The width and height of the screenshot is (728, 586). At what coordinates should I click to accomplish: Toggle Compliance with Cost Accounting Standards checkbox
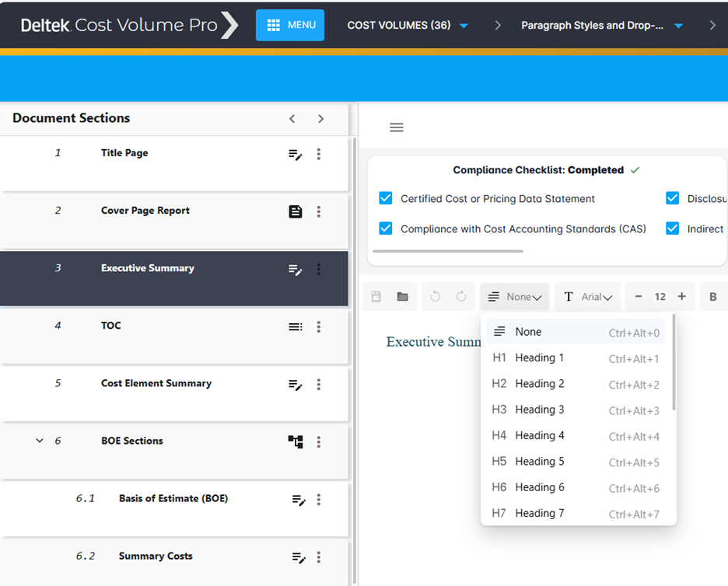(x=386, y=228)
